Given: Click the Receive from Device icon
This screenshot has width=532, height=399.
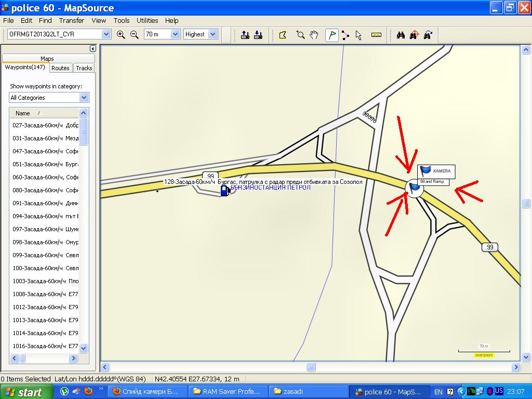Looking at the screenshot, I should (258, 35).
